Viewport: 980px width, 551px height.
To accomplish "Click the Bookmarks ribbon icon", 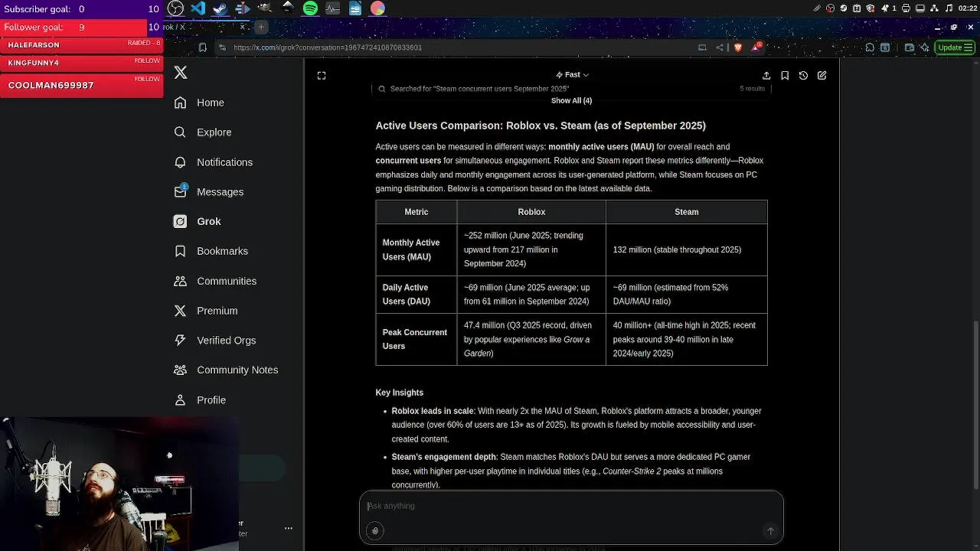I will click(180, 251).
